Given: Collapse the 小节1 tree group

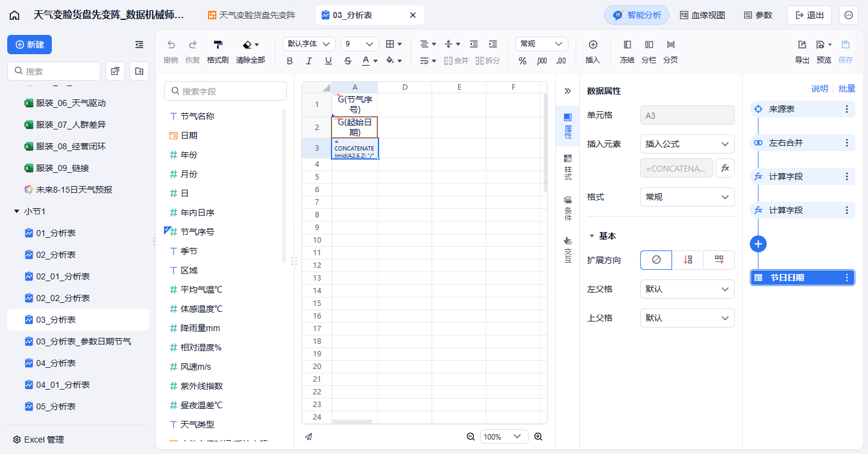Looking at the screenshot, I should pyautogui.click(x=16, y=211).
